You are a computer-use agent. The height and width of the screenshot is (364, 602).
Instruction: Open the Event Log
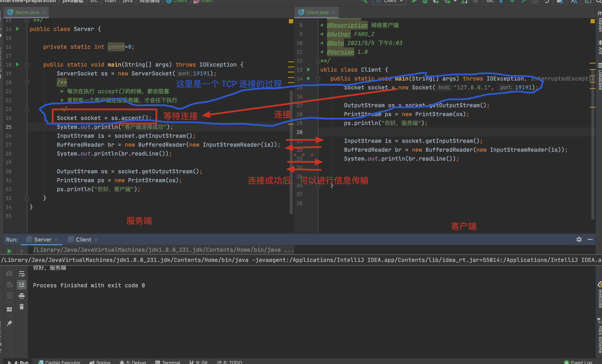click(x=578, y=362)
